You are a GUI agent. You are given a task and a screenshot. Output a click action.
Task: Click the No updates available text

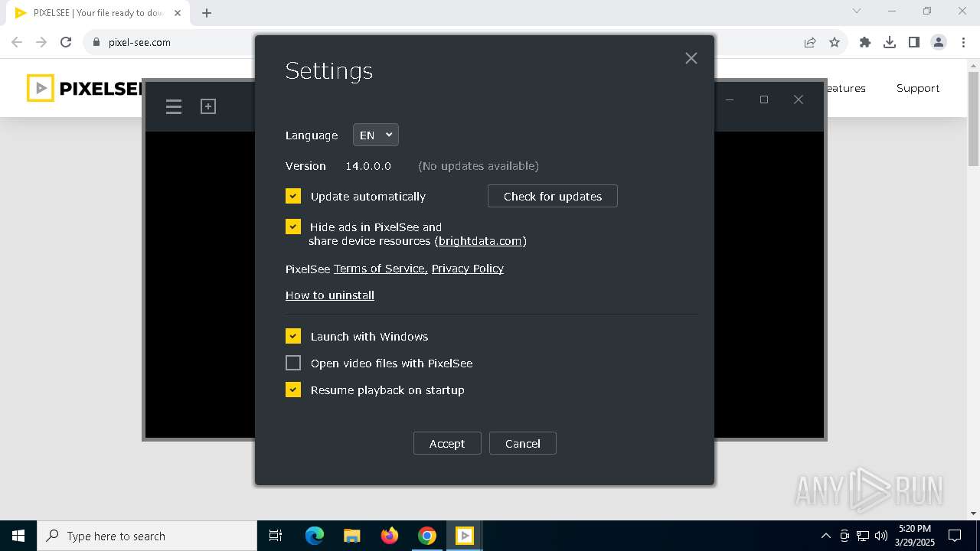(479, 165)
